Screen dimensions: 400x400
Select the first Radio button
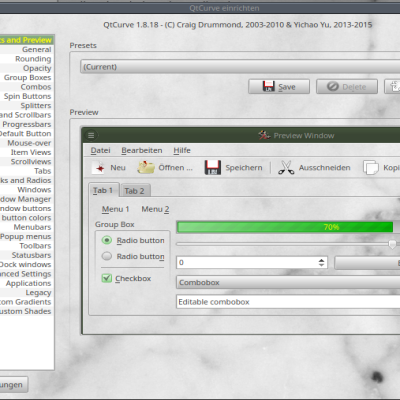107,240
